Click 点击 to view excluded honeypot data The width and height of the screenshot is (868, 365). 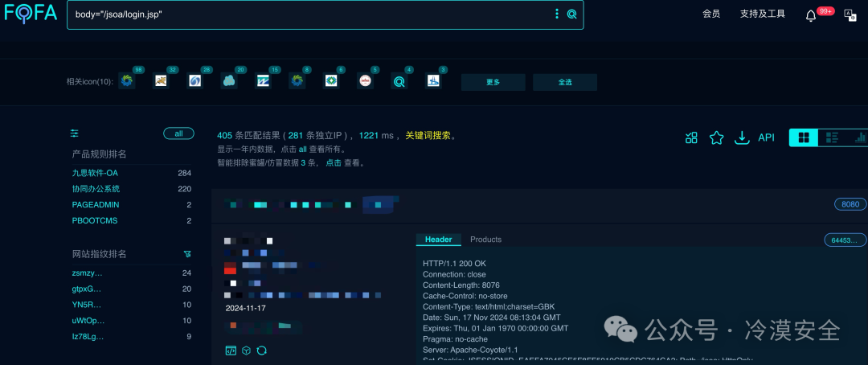[334, 163]
